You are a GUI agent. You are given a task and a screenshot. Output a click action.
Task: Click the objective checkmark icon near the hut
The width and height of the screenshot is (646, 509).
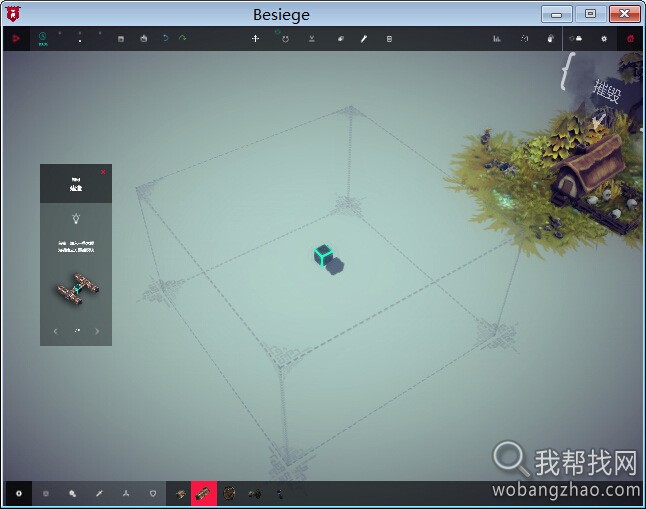tap(598, 120)
